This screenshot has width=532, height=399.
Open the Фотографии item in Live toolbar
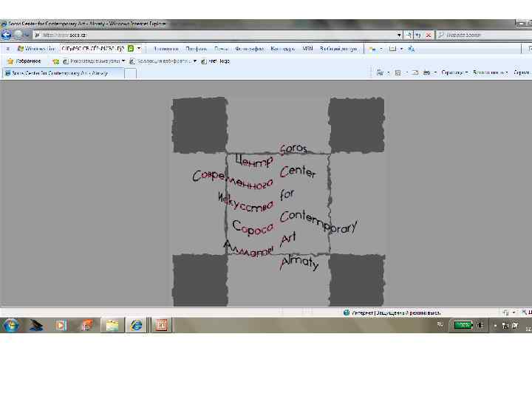(x=250, y=49)
